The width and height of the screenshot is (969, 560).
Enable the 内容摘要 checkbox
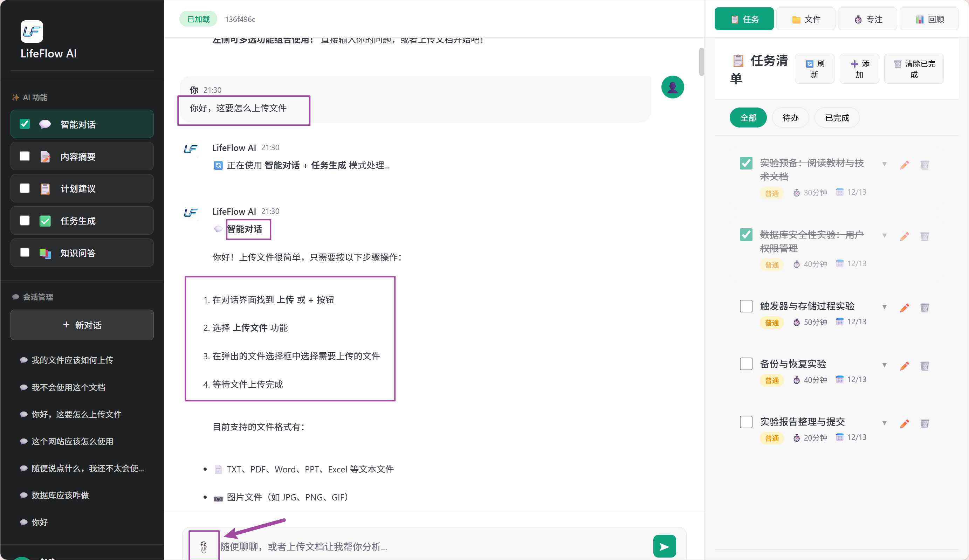[25, 156]
